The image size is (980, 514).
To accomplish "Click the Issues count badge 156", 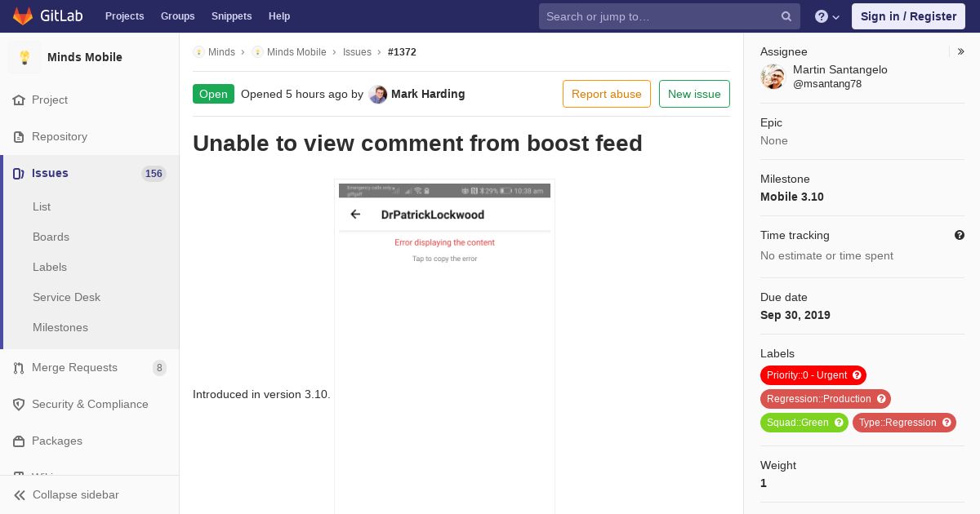I will click(154, 174).
